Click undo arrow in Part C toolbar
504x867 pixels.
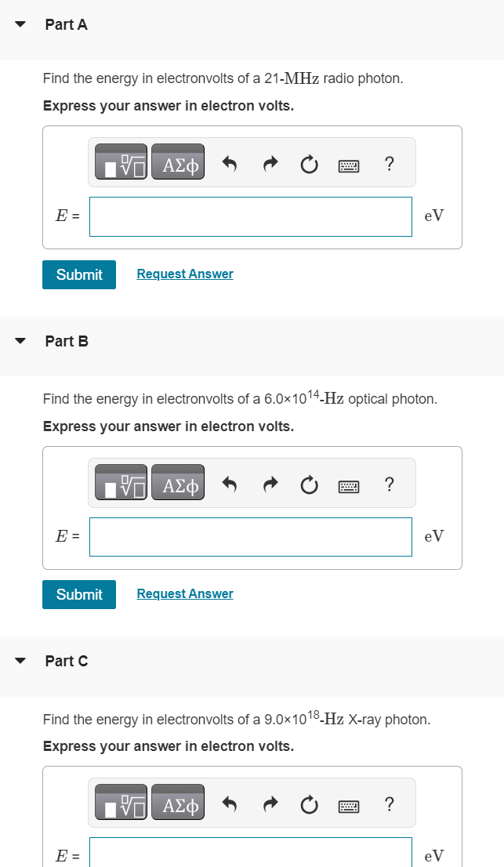click(x=230, y=805)
